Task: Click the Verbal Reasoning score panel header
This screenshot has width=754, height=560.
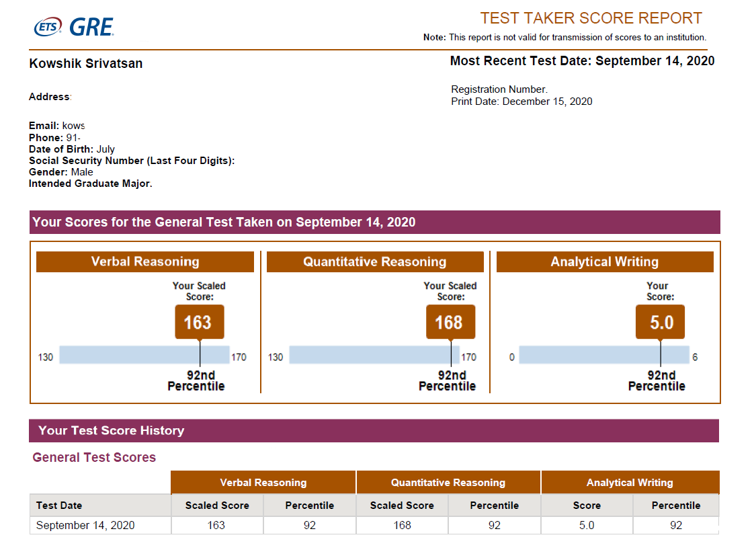Action: [x=144, y=262]
